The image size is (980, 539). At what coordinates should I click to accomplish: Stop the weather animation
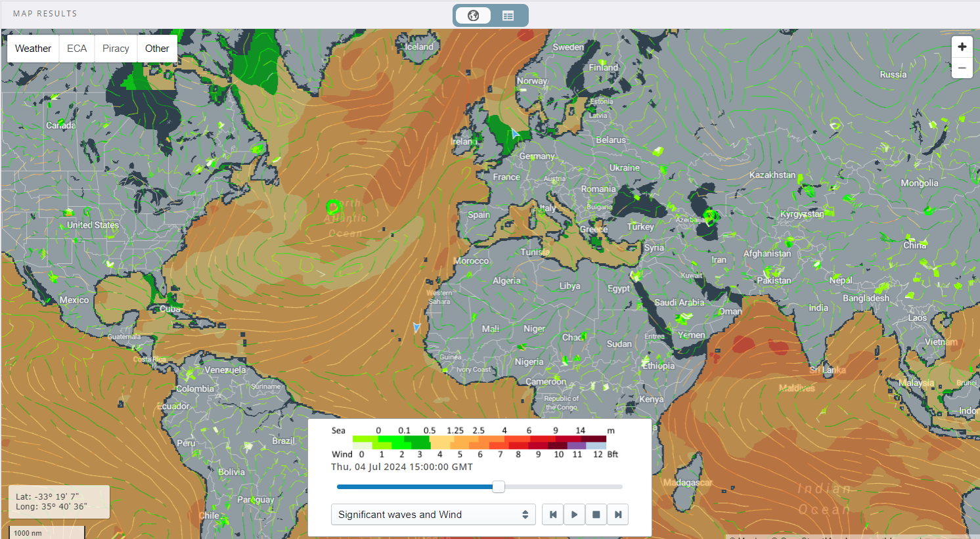[596, 515]
